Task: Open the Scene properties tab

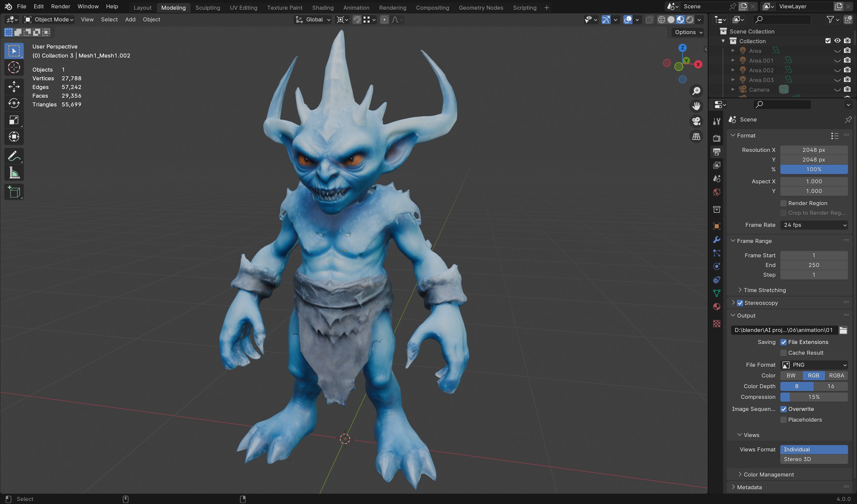Action: 716,179
